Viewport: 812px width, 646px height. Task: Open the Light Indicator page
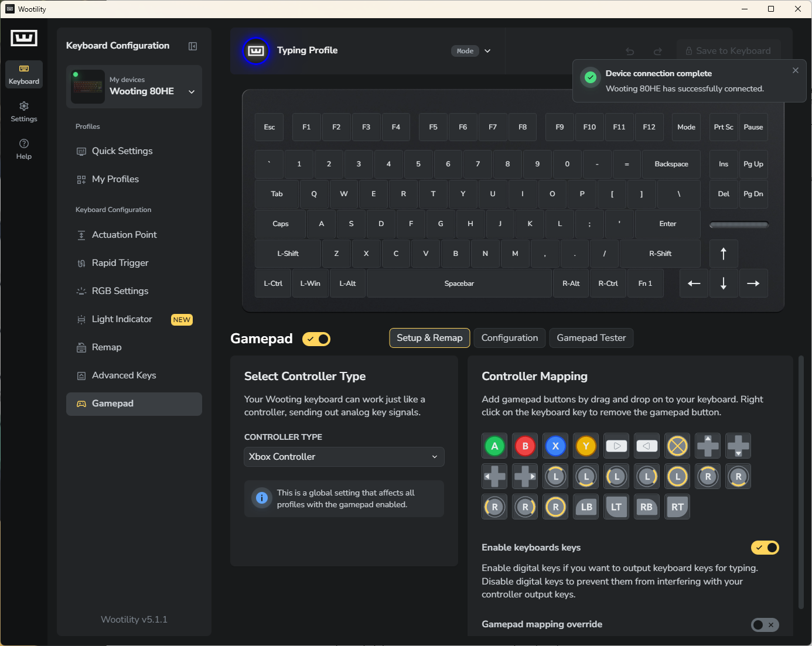[134, 319]
